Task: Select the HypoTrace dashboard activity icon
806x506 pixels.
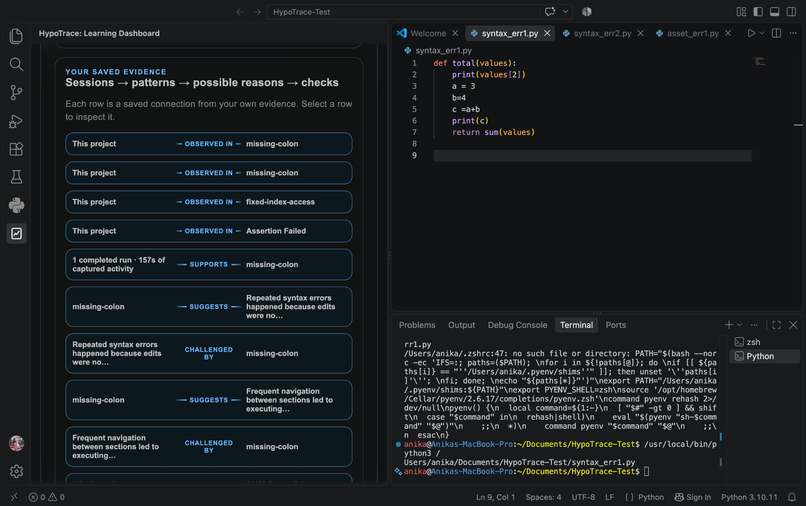Action: tap(16, 233)
